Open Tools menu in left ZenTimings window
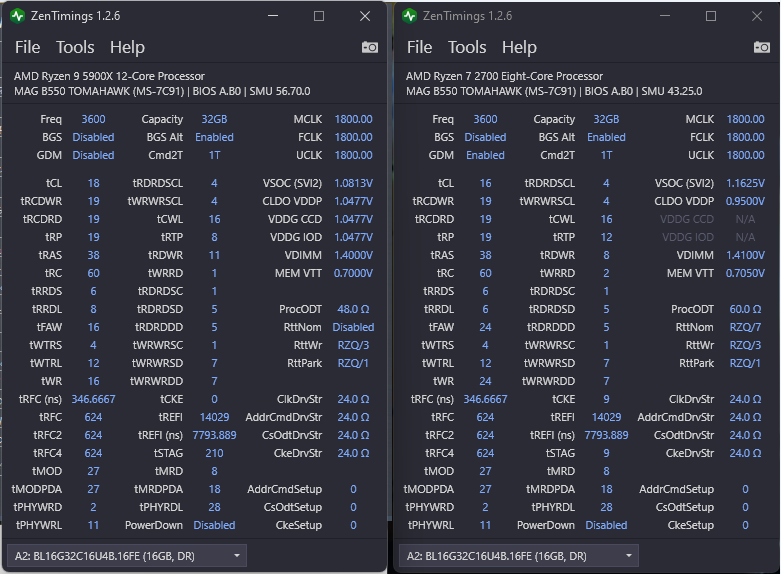 point(75,47)
